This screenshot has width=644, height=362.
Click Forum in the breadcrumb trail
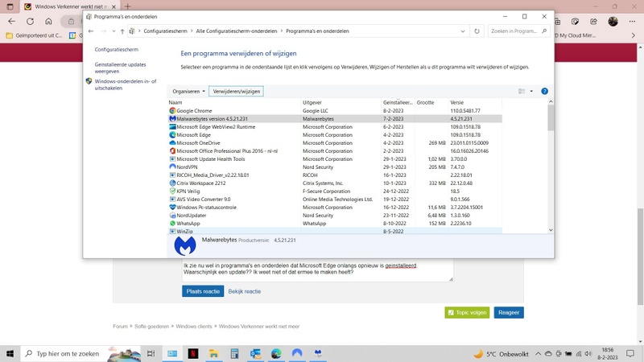click(120, 327)
